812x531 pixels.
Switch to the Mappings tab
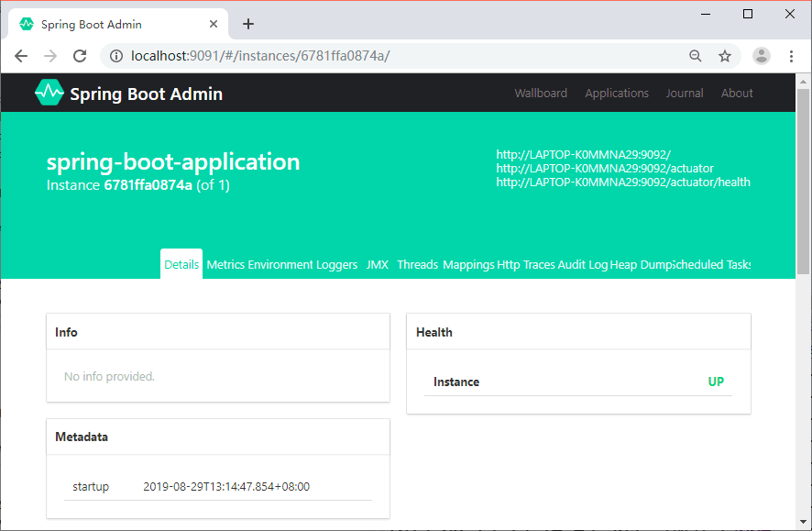click(468, 265)
